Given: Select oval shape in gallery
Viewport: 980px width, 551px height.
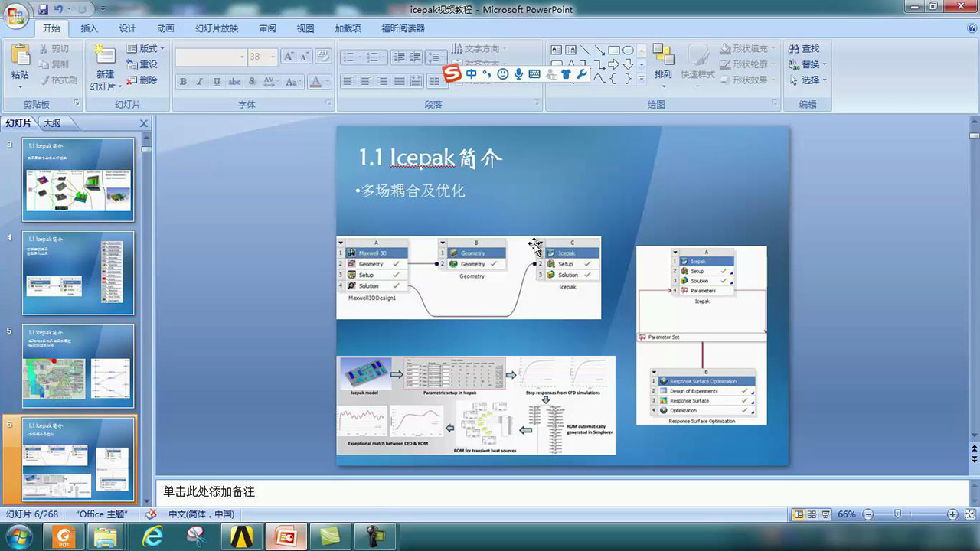Looking at the screenshot, I should 627,51.
